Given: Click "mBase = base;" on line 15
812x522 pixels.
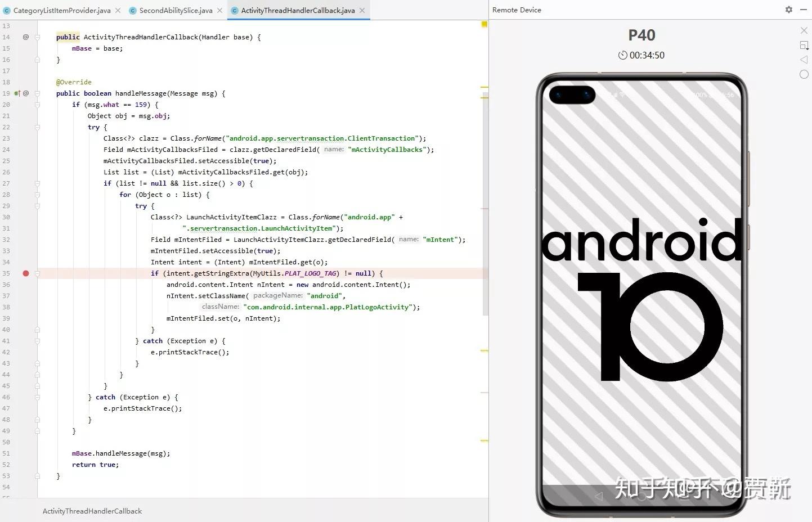Looking at the screenshot, I should click(97, 48).
